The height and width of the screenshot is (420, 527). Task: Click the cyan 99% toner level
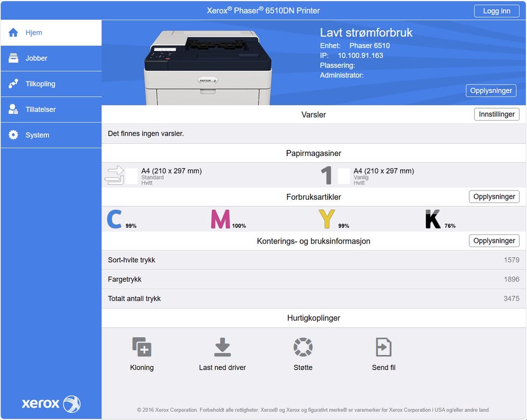pos(131,226)
